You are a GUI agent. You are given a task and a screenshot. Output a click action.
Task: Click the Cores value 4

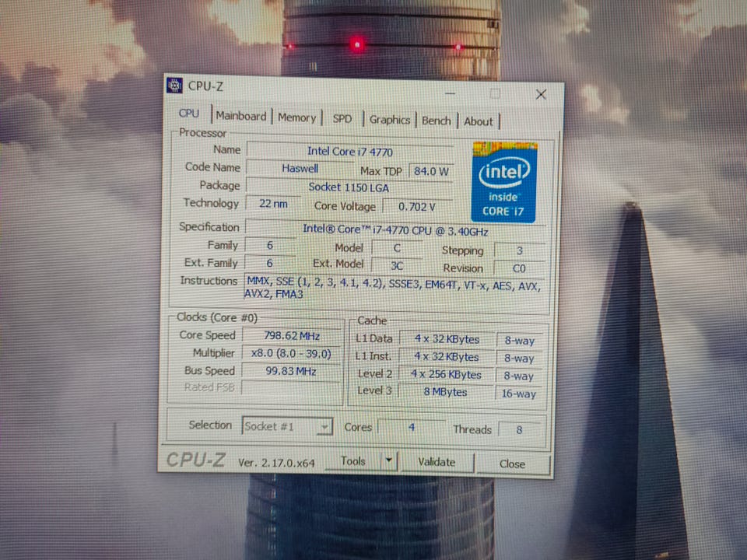click(412, 428)
